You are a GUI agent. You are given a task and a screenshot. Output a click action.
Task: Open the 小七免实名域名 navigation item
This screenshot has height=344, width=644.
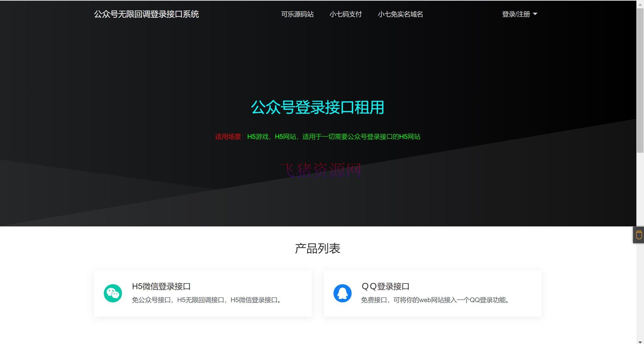(400, 14)
